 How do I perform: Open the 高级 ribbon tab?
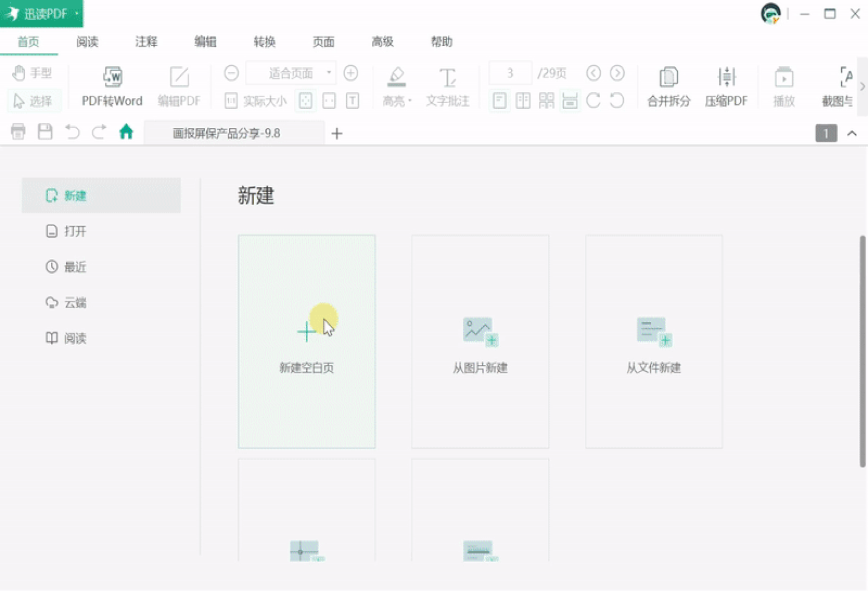(x=383, y=42)
